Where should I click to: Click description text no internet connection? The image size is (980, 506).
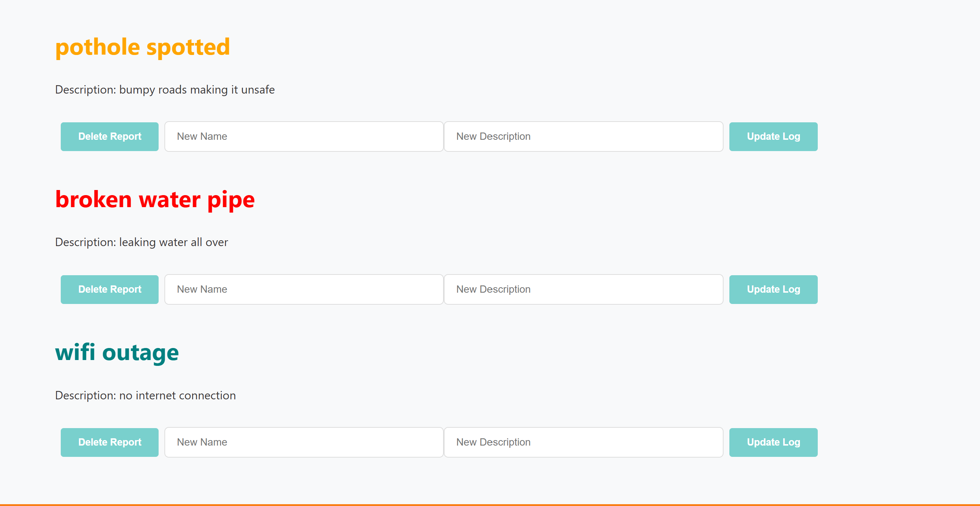(x=177, y=396)
